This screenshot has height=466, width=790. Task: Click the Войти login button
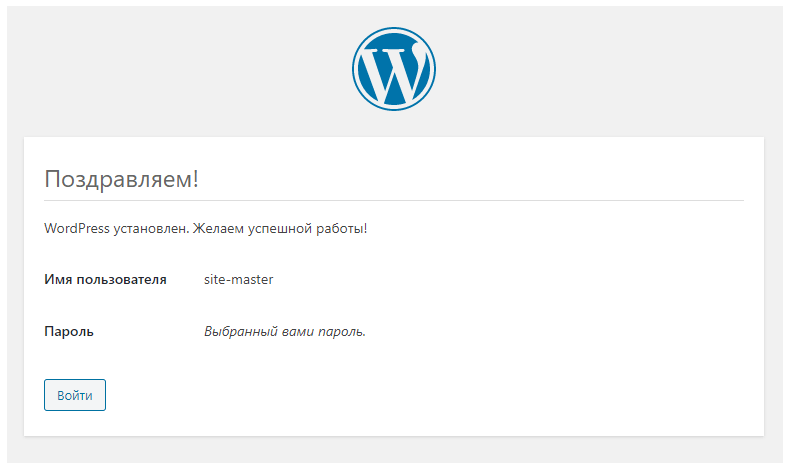tap(75, 395)
